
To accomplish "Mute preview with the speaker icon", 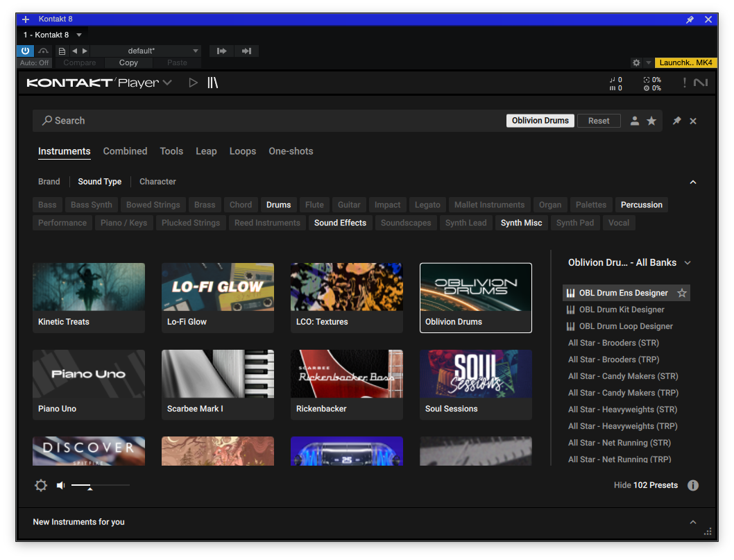I will [x=60, y=485].
